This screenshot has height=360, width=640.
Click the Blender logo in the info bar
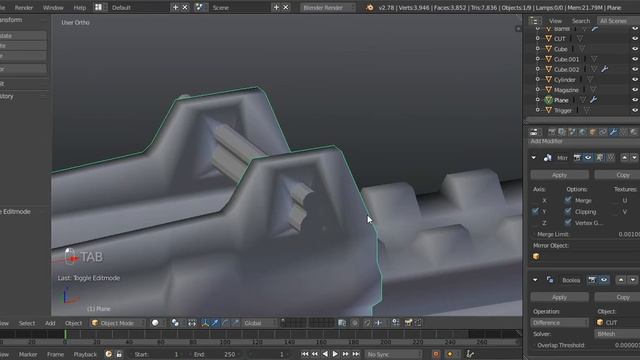(x=370, y=7)
